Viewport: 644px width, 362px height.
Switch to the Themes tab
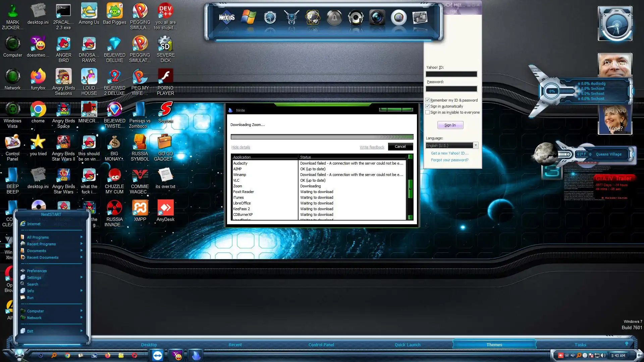pyautogui.click(x=494, y=345)
